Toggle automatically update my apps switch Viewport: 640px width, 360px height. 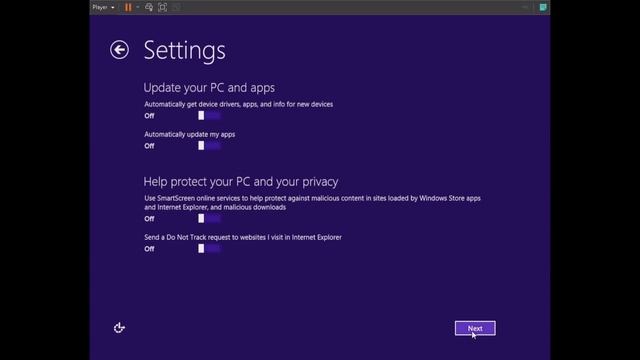point(209,146)
